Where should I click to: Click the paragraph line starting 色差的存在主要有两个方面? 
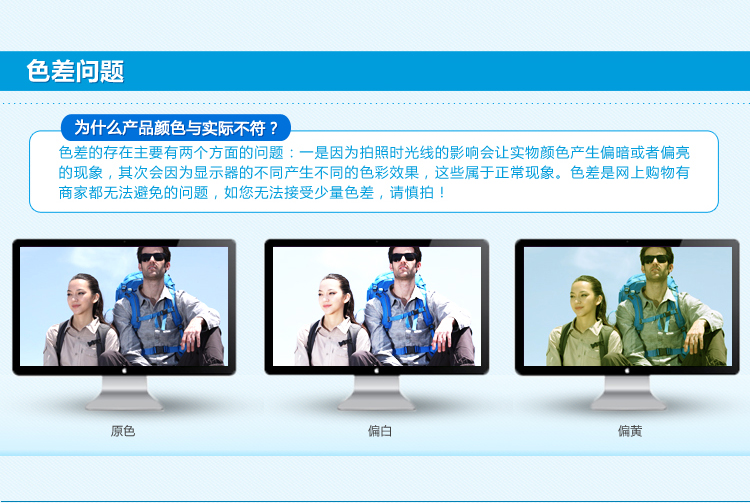tap(374, 153)
